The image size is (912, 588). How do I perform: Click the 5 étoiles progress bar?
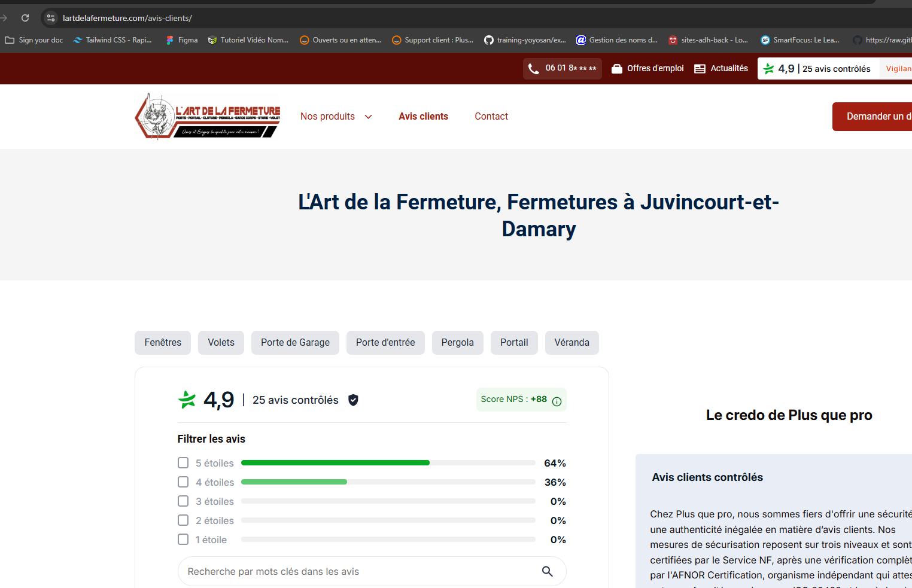click(388, 463)
